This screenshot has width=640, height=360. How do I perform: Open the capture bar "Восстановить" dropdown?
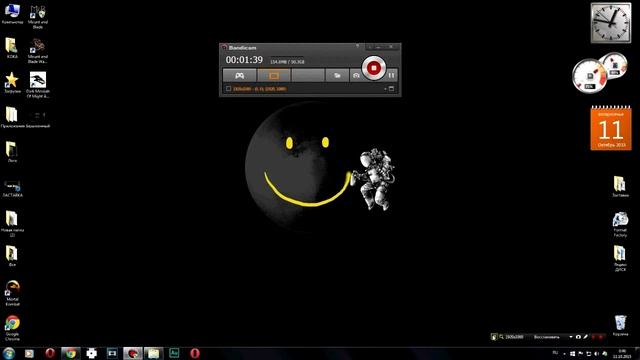pyautogui.click(x=571, y=337)
